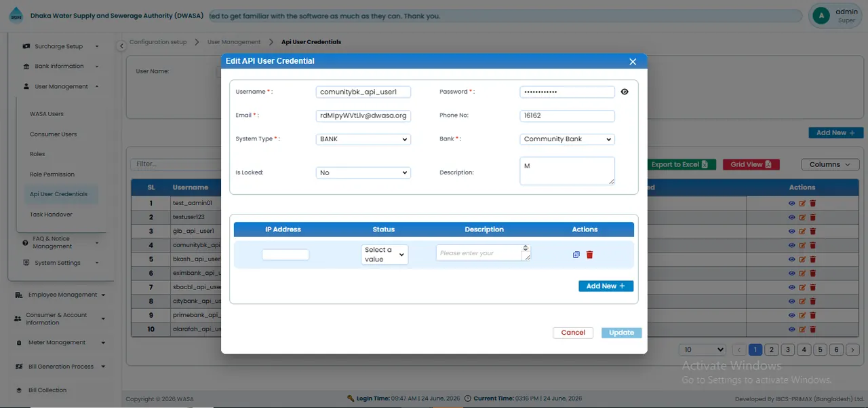The width and height of the screenshot is (868, 408).
Task: Go to page 2
Action: (772, 350)
